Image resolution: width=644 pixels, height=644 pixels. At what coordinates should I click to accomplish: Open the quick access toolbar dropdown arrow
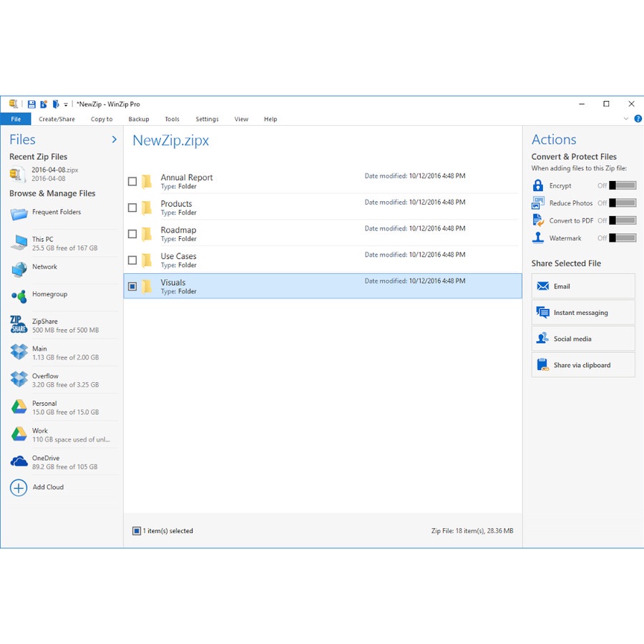(66, 104)
